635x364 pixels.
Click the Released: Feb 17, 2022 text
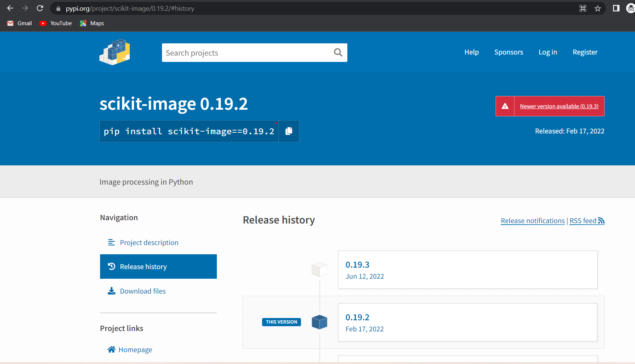(569, 131)
